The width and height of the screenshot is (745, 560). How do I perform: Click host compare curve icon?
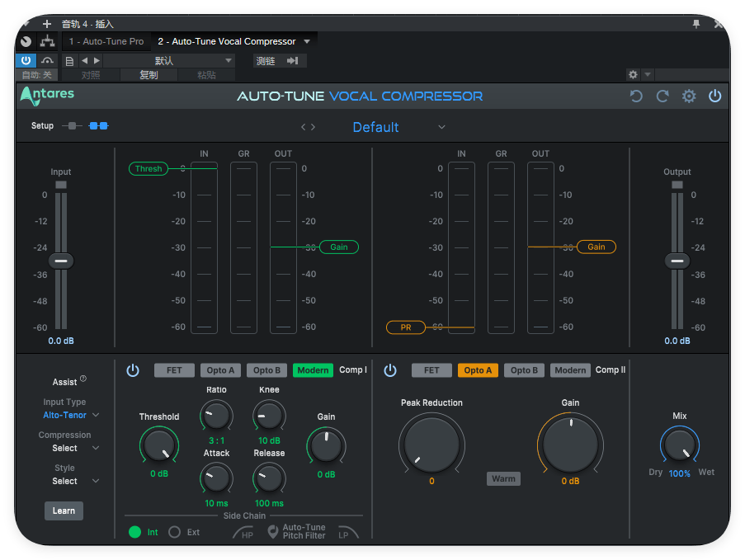[x=47, y=60]
